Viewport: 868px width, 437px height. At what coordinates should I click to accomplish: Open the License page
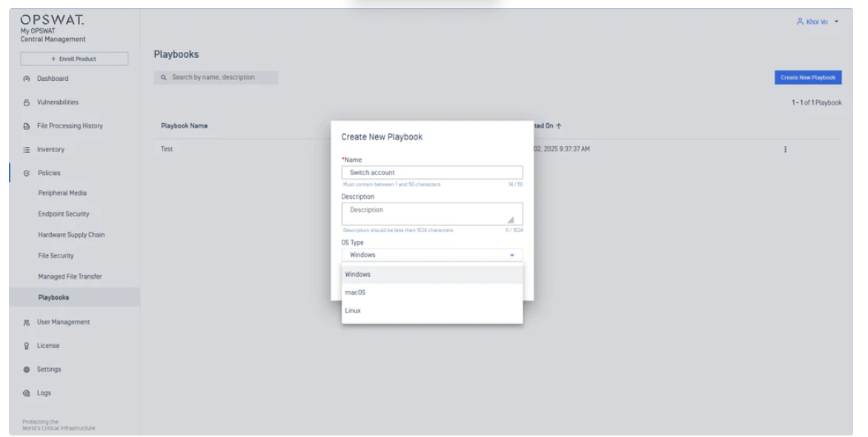[48, 346]
